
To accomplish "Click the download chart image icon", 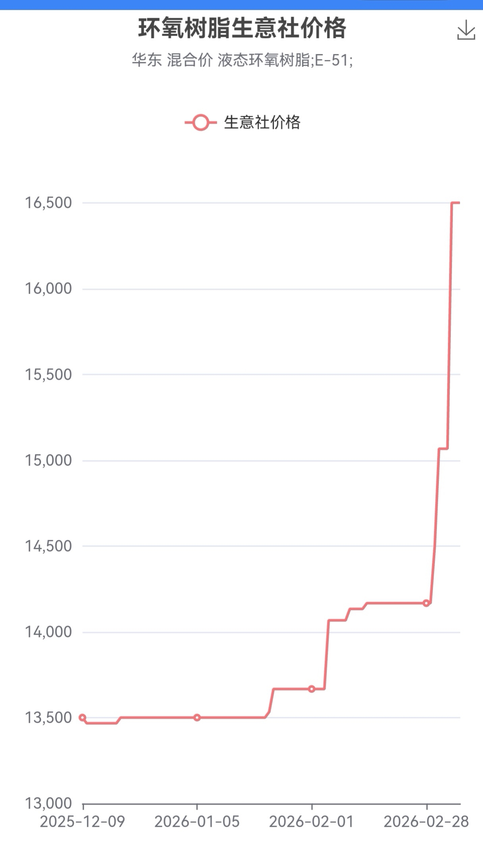I will tap(466, 30).
